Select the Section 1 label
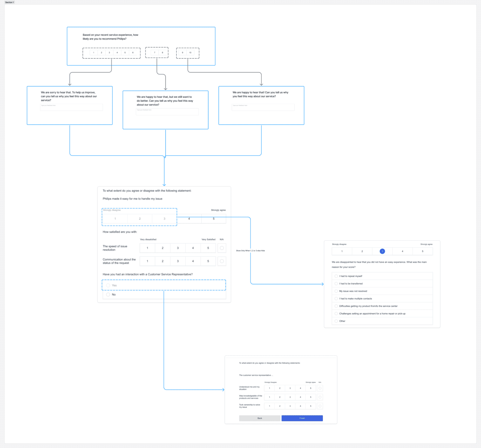The width and height of the screenshot is (481, 448). (x=9, y=2)
